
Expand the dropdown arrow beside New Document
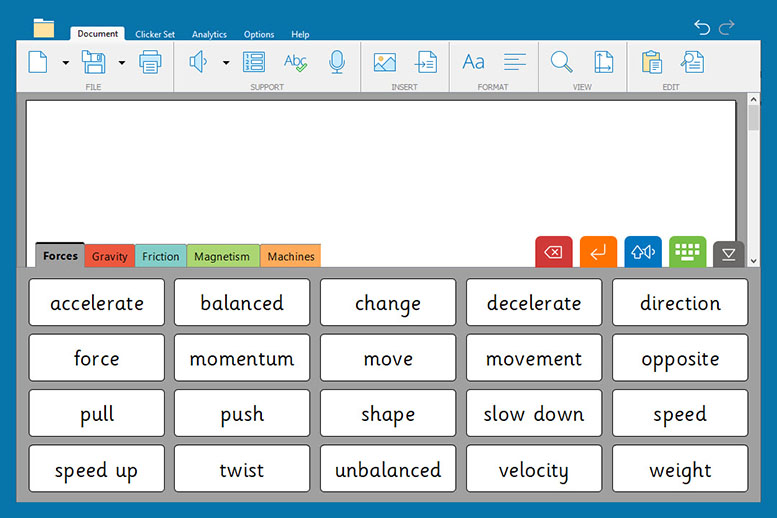pyautogui.click(x=66, y=63)
